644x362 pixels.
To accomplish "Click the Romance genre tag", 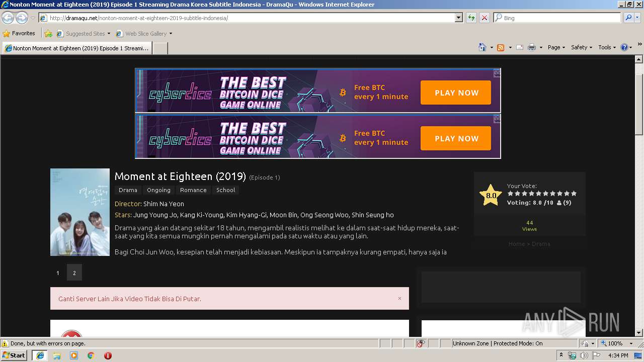I will point(193,190).
